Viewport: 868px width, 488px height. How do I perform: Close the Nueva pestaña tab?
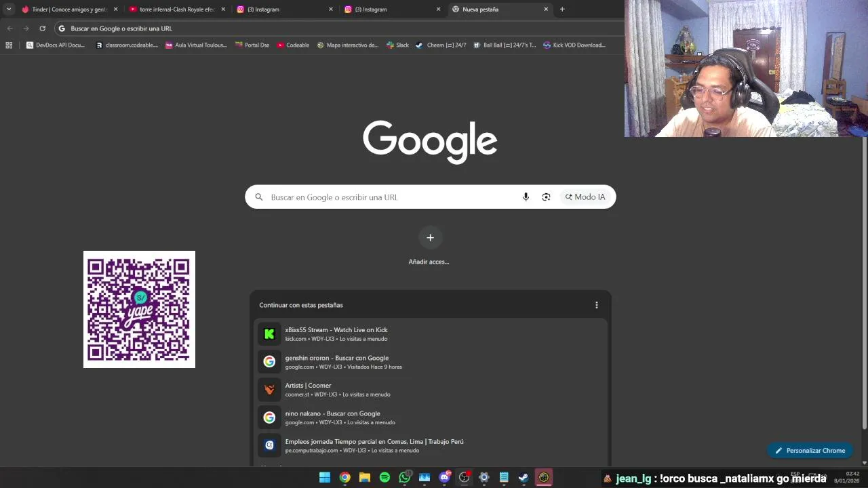tap(546, 9)
